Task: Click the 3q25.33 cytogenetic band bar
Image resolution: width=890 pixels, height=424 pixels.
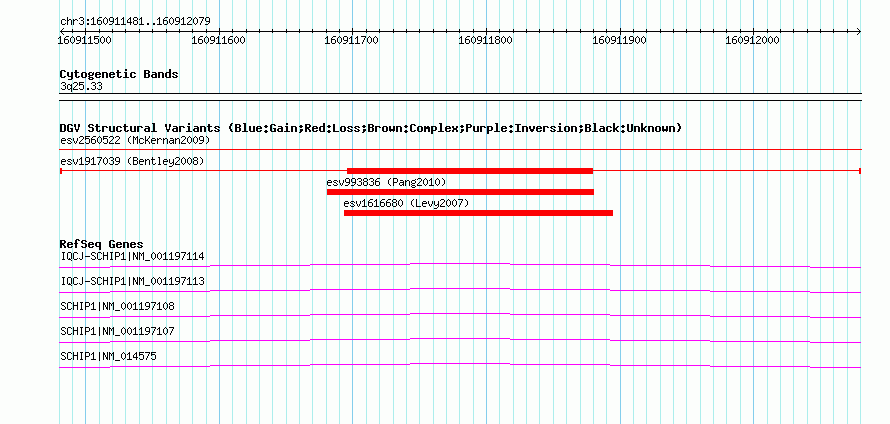Action: click(460, 96)
